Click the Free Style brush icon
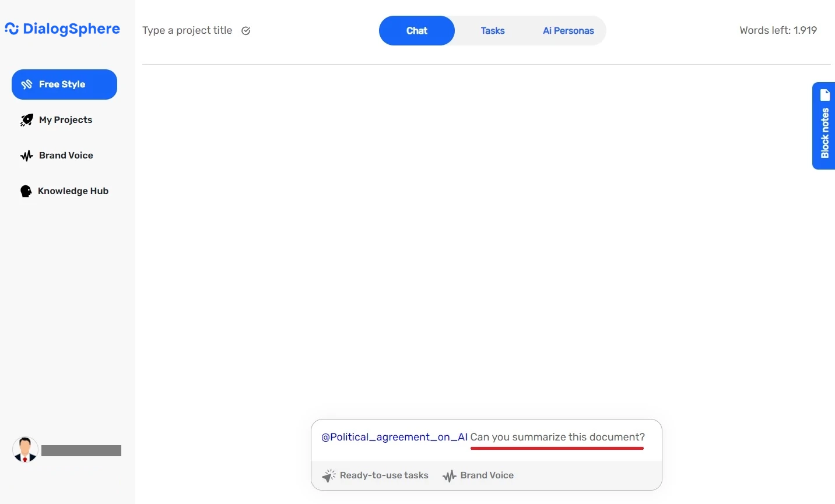Viewport: 835px width, 504px height. (27, 84)
